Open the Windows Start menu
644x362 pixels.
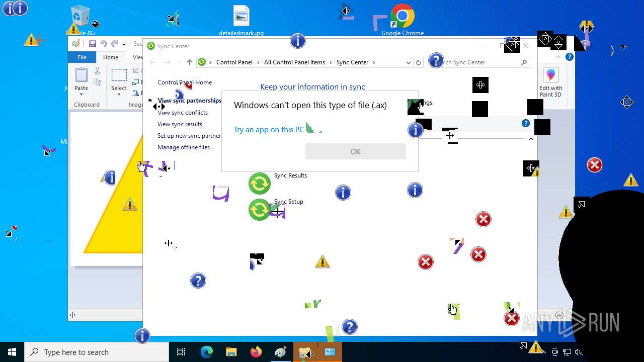point(12,352)
